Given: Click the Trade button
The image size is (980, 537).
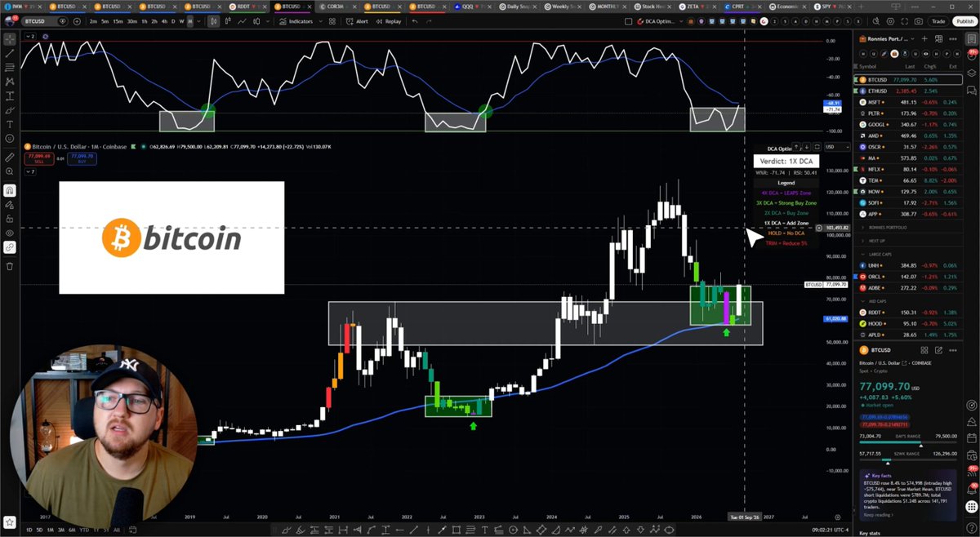Looking at the screenshot, I should click(x=938, y=21).
